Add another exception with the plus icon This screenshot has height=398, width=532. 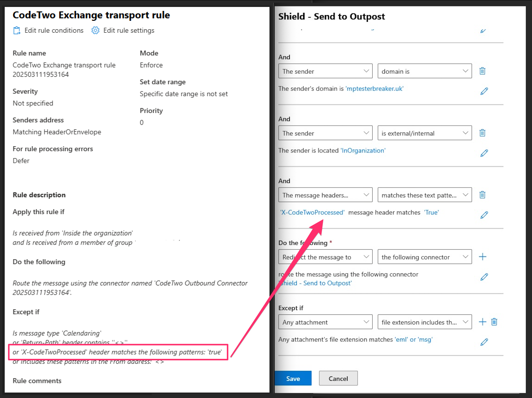tap(482, 322)
